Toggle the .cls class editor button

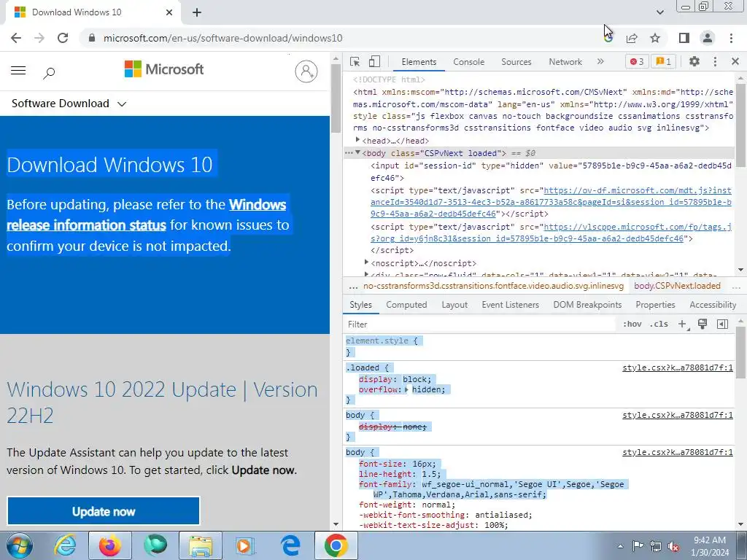tap(659, 324)
